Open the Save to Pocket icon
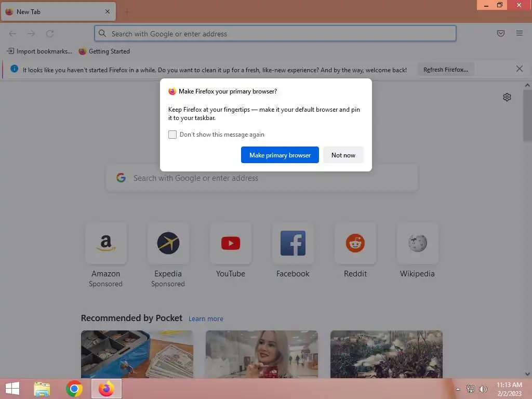 click(500, 33)
